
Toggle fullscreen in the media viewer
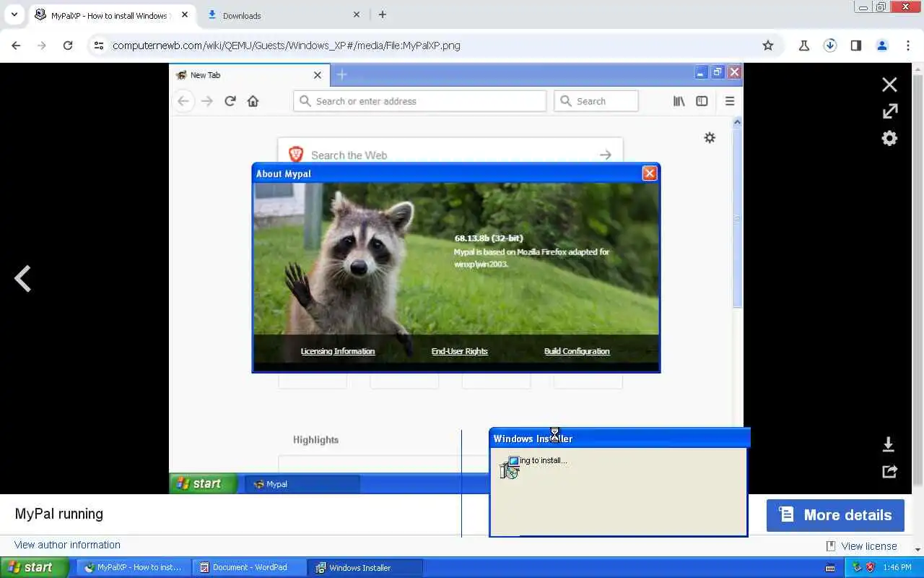point(889,111)
